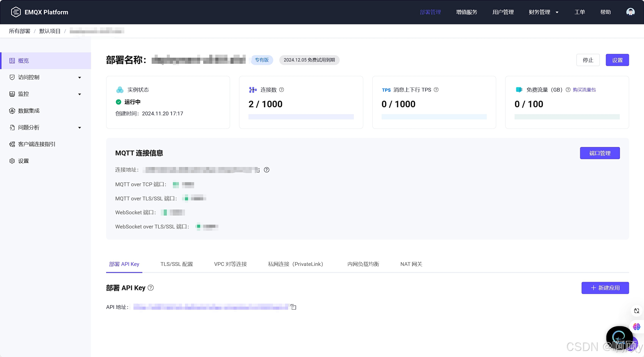
Task: Open 数据集成 from the sidebar
Action: click(29, 111)
